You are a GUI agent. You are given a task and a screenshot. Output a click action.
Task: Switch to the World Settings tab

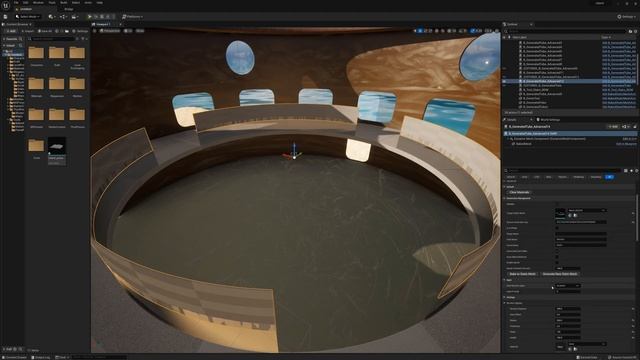point(548,120)
